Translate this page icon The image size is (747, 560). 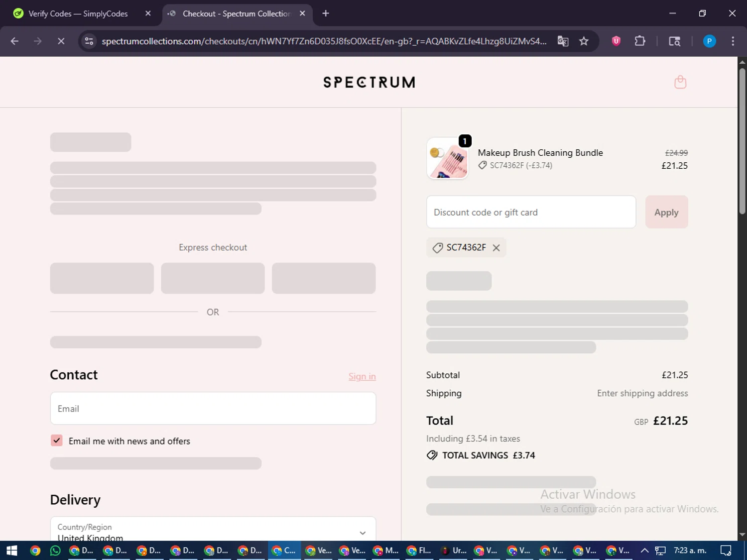(563, 41)
